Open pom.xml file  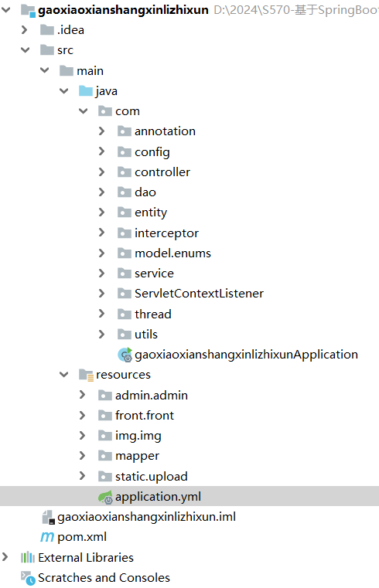[x=82, y=537]
